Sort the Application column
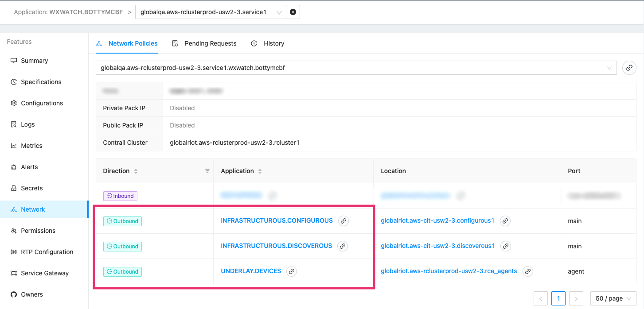Image resolution: width=644 pixels, height=309 pixels. [x=260, y=171]
